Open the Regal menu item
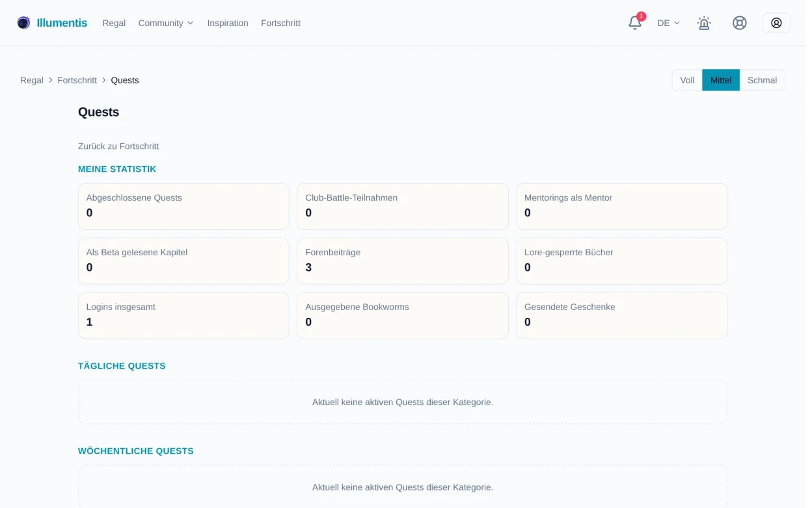 (x=114, y=23)
